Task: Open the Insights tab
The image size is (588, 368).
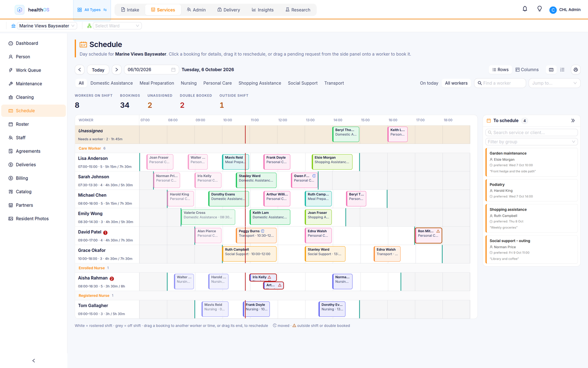Action: click(x=263, y=10)
